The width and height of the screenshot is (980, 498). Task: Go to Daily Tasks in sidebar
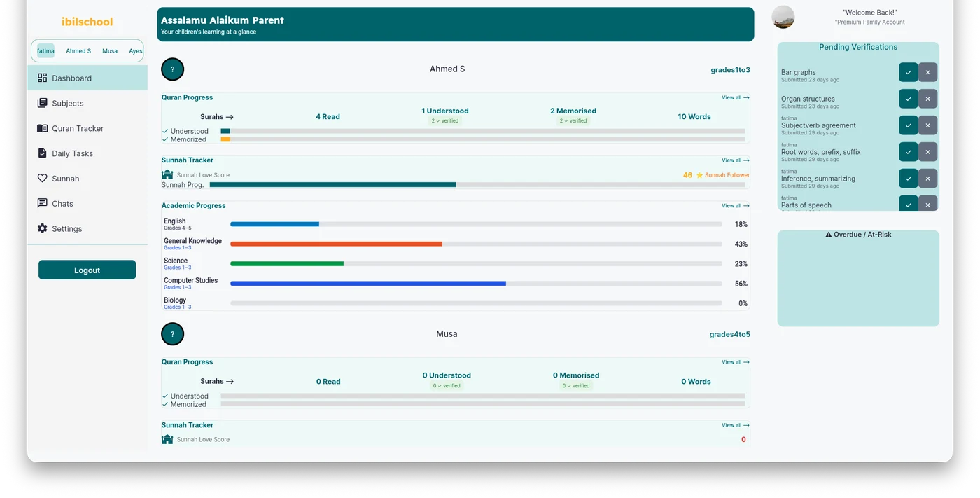tap(87, 153)
